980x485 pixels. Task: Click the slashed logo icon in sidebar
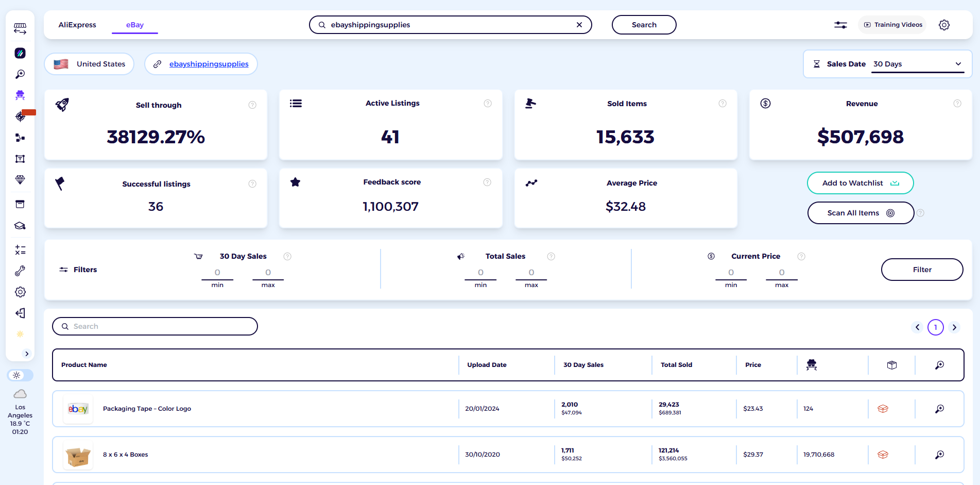20,53
